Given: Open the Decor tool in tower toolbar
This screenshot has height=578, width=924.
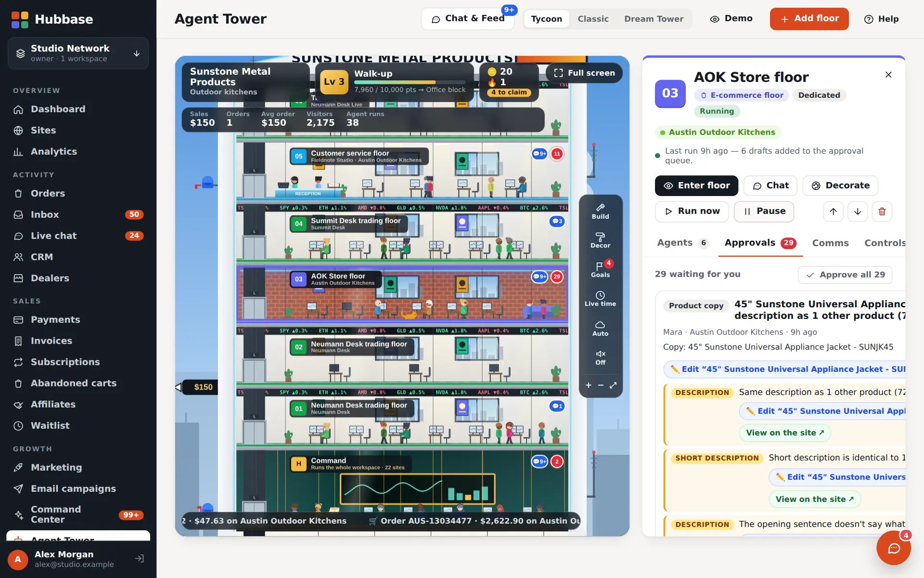Looking at the screenshot, I should pyautogui.click(x=600, y=240).
